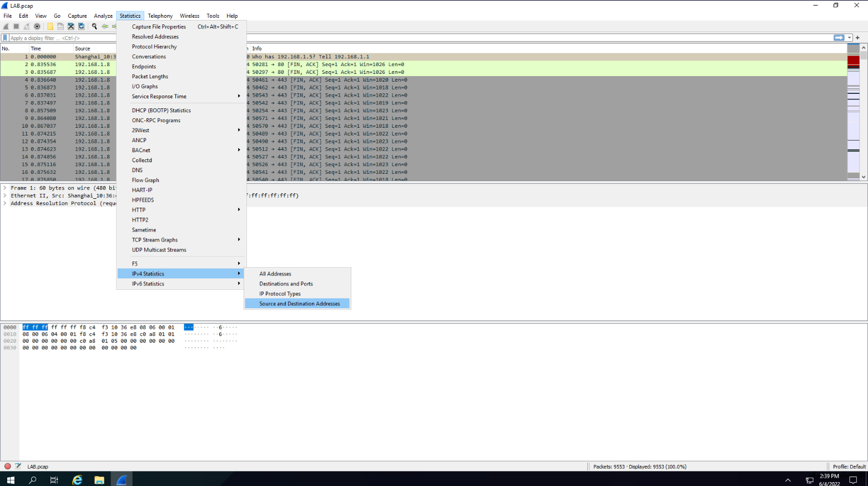Expand the Frame 1 tree node

tap(5, 188)
